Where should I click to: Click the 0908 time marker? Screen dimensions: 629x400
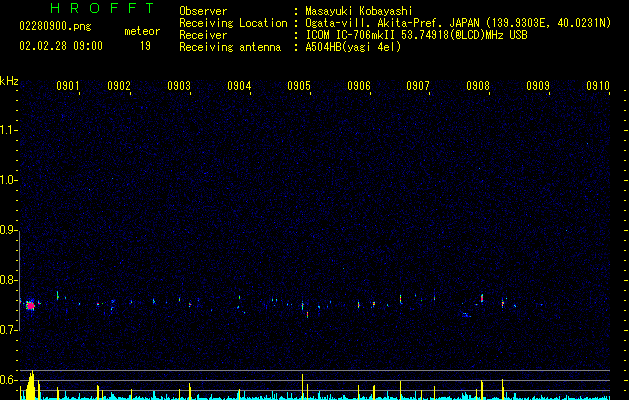[x=478, y=86]
